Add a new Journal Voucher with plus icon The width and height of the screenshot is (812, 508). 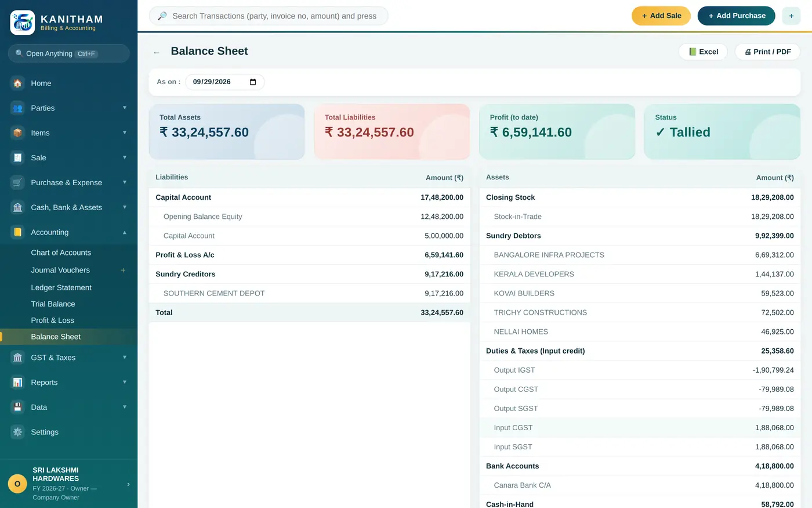tap(123, 270)
